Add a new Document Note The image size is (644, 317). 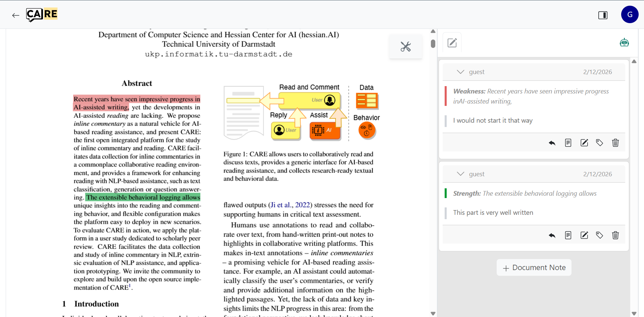click(x=534, y=267)
